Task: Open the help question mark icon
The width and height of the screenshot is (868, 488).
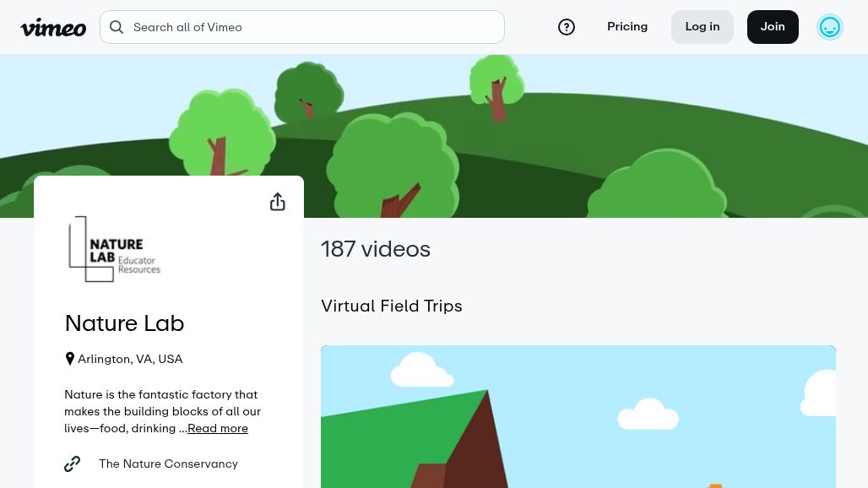Action: [567, 27]
